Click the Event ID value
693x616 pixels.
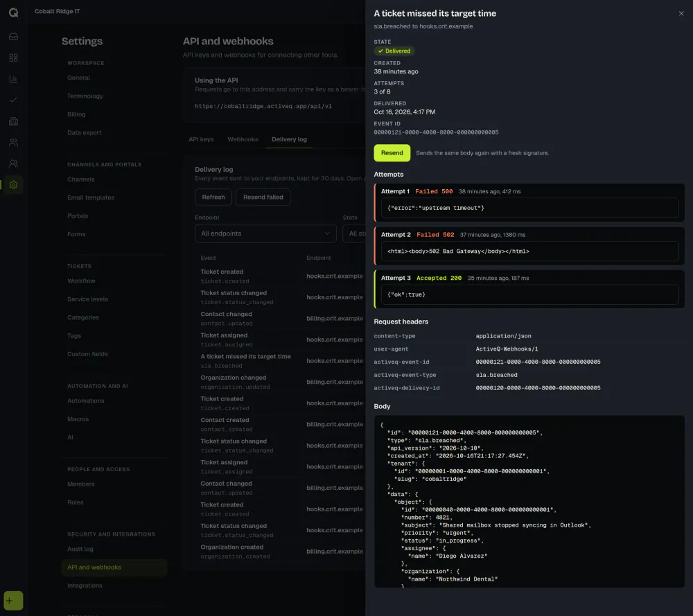pos(436,132)
